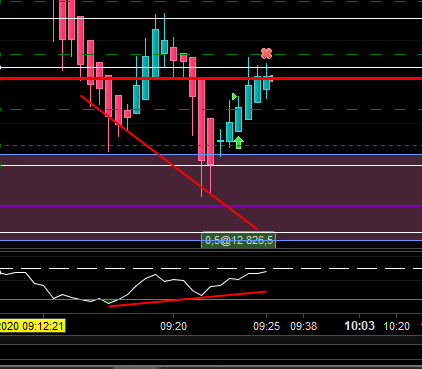Click the 10:20 time axis label
Image resolution: width=422 pixels, height=369 pixels.
point(396,326)
